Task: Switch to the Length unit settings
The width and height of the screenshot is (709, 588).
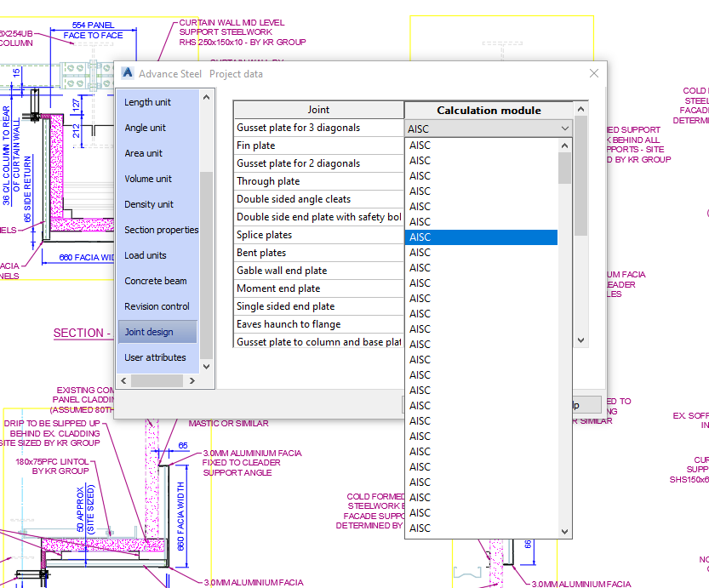Action: (x=156, y=102)
